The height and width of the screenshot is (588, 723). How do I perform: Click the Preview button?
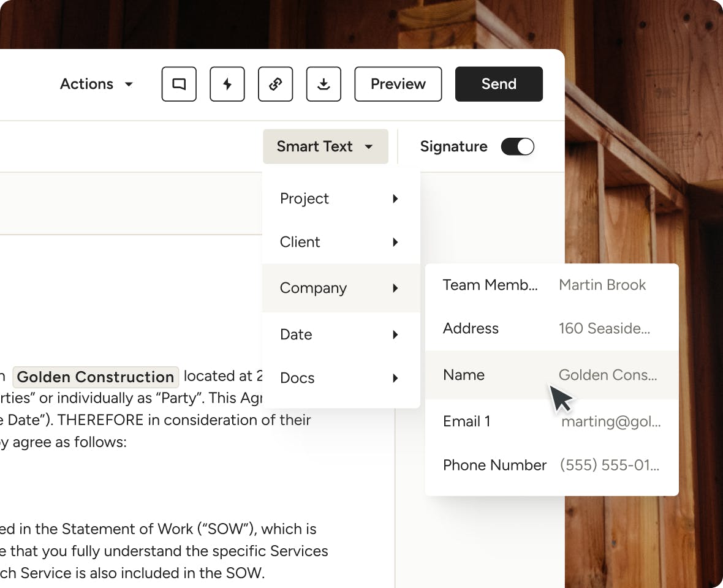[x=398, y=84]
